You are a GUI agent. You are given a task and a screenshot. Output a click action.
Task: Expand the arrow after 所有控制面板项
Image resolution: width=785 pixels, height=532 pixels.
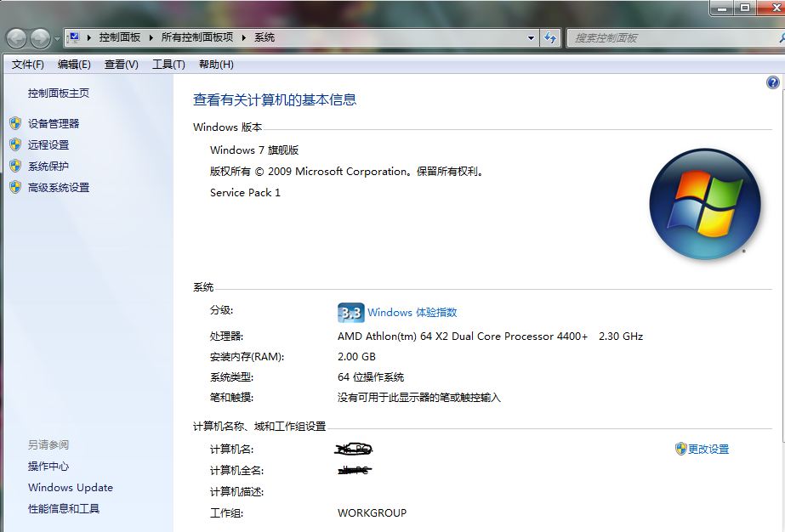[x=244, y=37]
